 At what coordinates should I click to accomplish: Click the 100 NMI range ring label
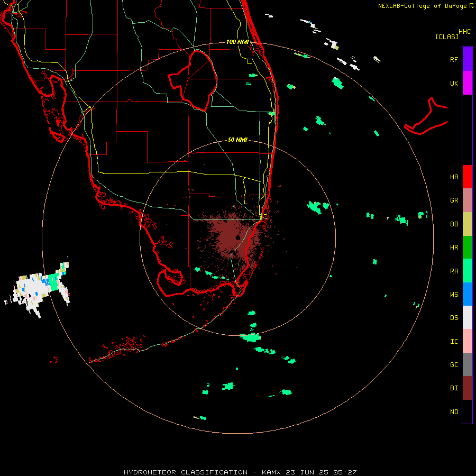[x=237, y=42]
